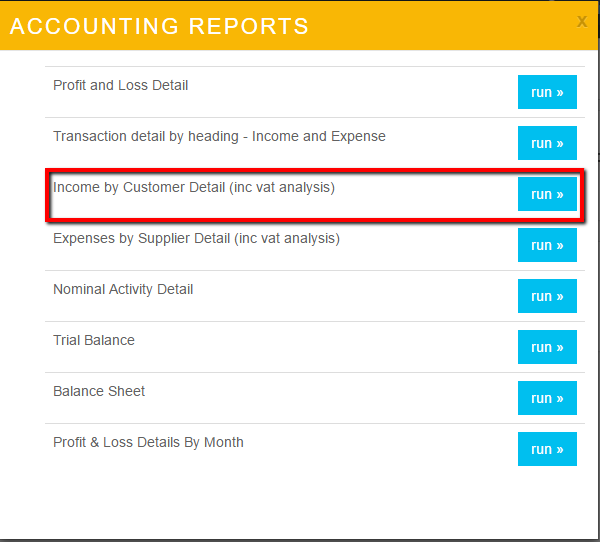Viewport: 600px width, 542px height.
Task: Click the Profit and Loss Detail label
Action: (120, 86)
